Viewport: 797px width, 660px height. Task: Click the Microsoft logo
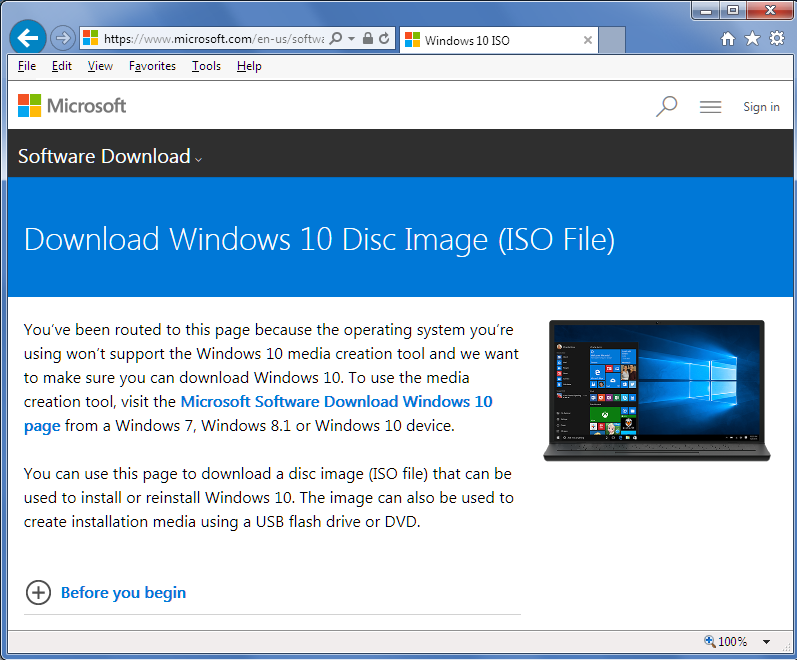tap(72, 106)
